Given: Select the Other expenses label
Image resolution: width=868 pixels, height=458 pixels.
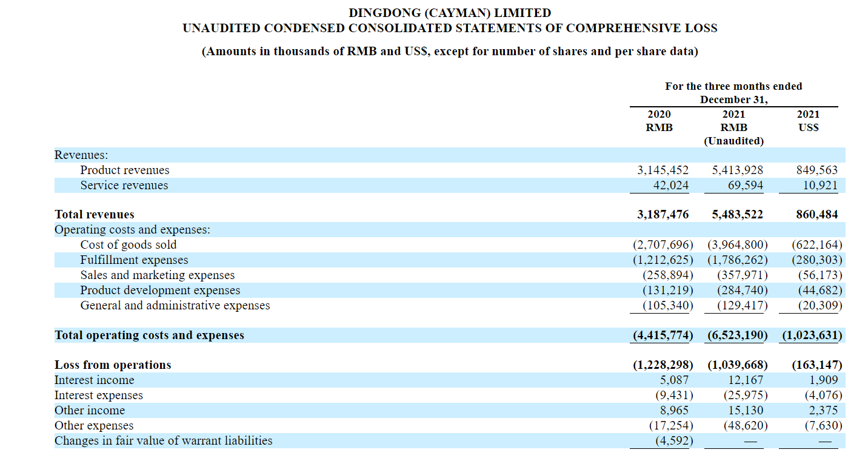Looking at the screenshot, I should tap(94, 426).
